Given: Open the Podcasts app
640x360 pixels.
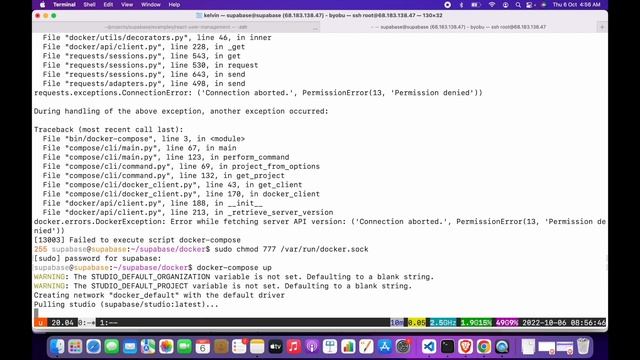Looking at the screenshot, I should coord(312,347).
